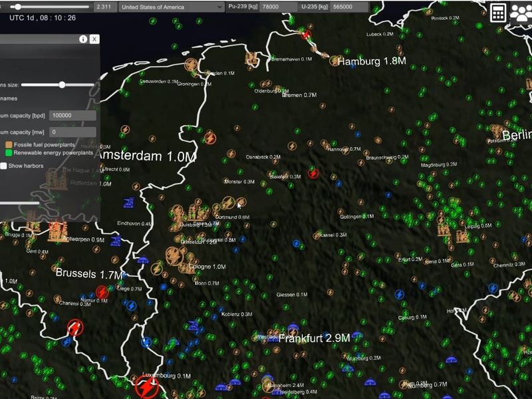Click the Luxembourg 0.1M city label
The width and height of the screenshot is (532, 399).
[x=166, y=376]
